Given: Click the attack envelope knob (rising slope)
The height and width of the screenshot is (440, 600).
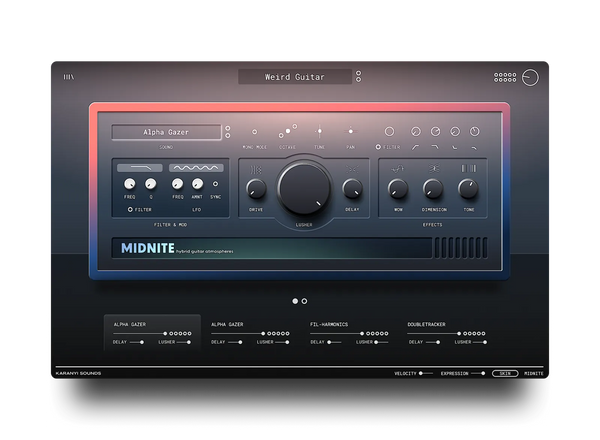Looking at the screenshot, I should tap(416, 132).
